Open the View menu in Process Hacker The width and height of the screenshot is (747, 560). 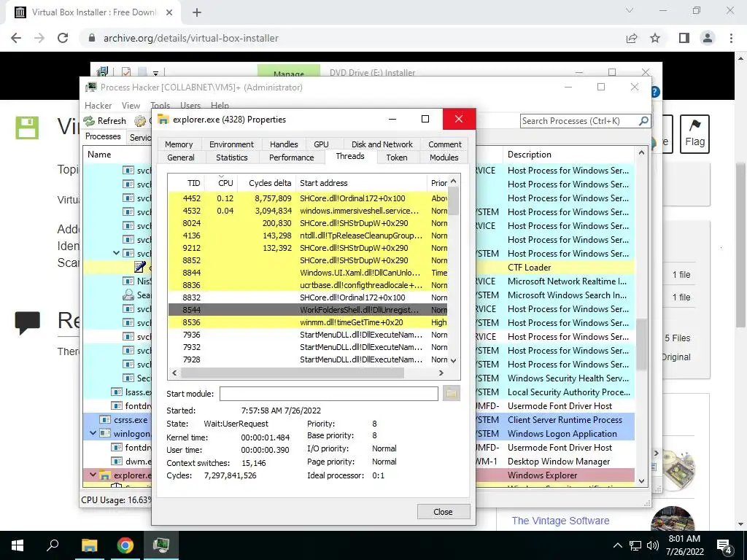(x=131, y=105)
